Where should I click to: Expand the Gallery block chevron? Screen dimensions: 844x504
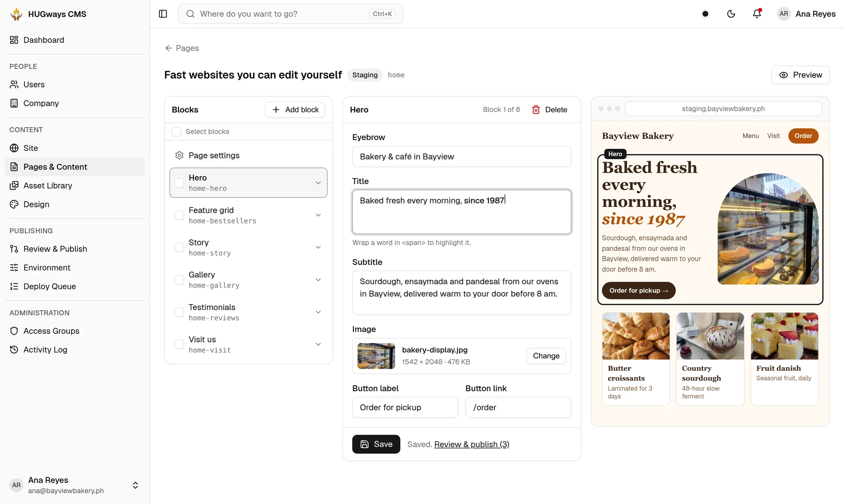point(318,280)
